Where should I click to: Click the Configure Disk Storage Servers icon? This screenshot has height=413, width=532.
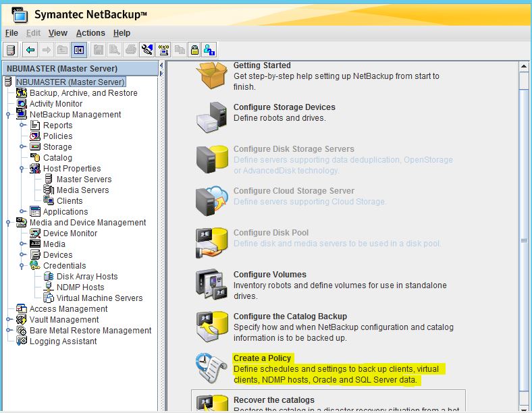pos(212,159)
